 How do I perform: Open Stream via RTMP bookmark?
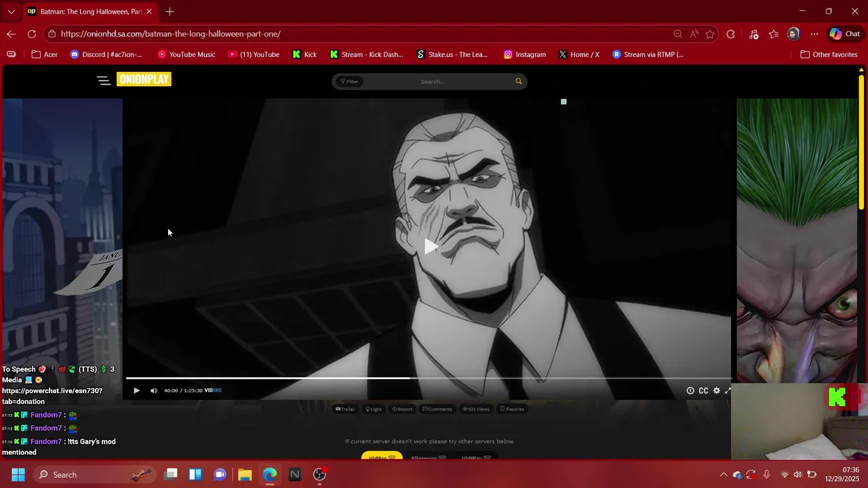click(648, 54)
